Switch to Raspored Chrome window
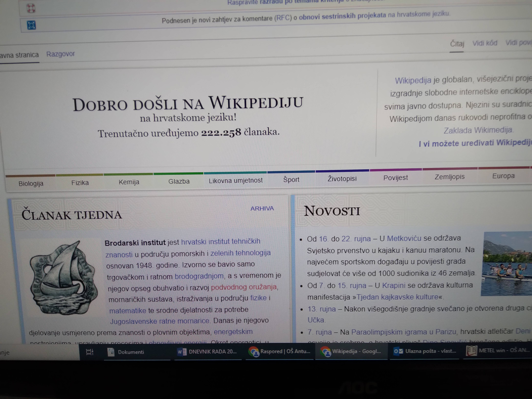532x399 pixels. pos(279,352)
